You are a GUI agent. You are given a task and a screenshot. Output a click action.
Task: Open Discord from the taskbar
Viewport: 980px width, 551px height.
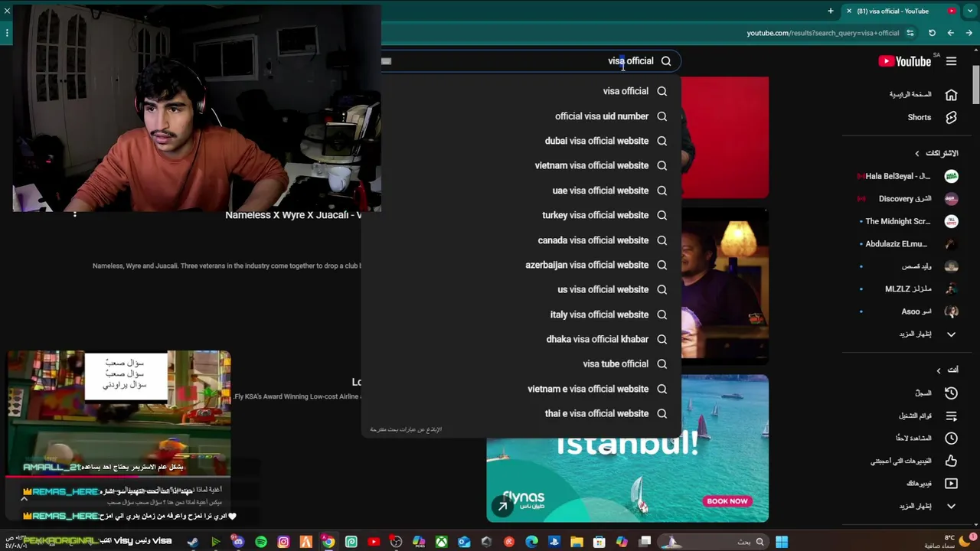238,542
